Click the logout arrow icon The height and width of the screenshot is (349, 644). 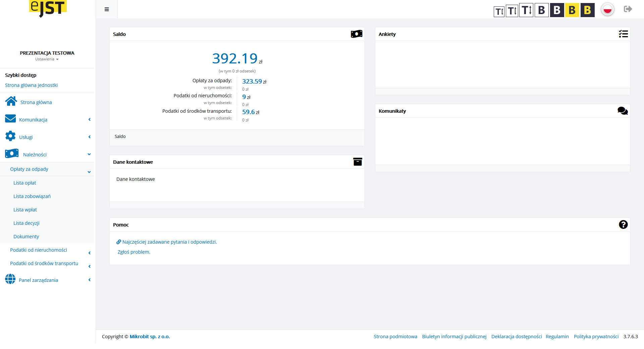click(628, 9)
